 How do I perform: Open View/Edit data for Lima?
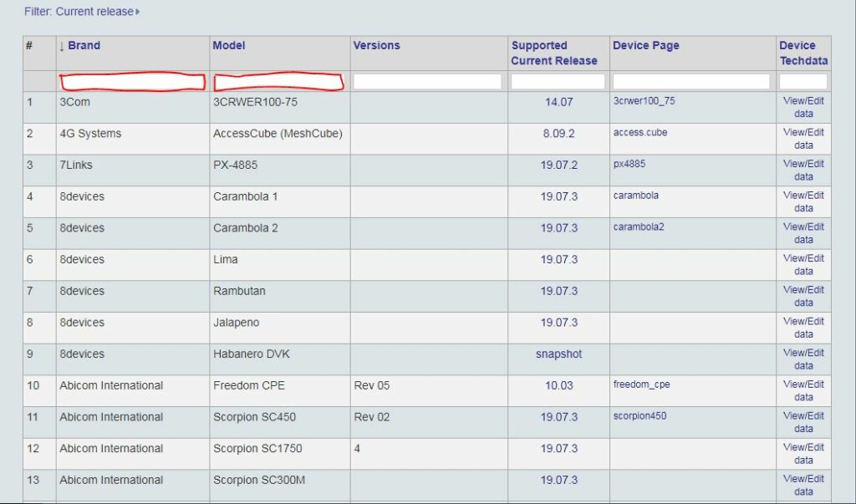tap(803, 265)
